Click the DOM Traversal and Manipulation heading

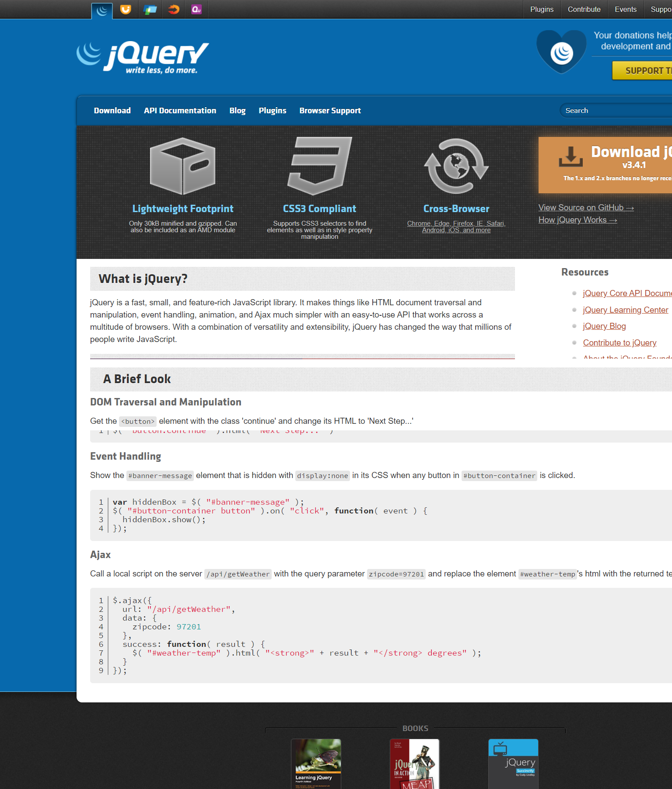[166, 402]
